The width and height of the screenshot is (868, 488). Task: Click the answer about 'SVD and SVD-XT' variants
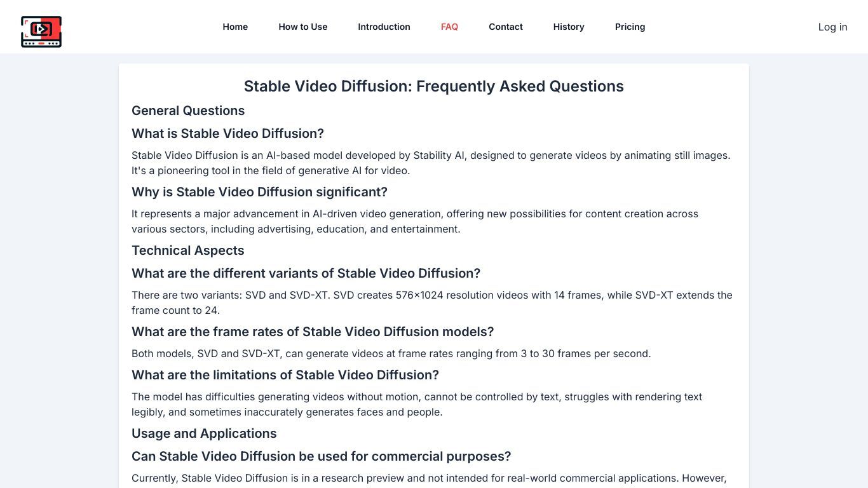pyautogui.click(x=432, y=302)
